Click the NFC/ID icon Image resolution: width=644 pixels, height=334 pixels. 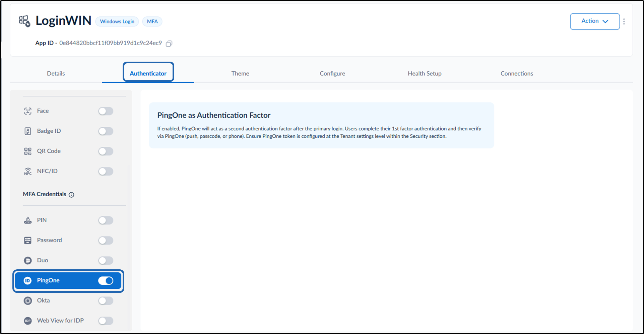click(28, 171)
